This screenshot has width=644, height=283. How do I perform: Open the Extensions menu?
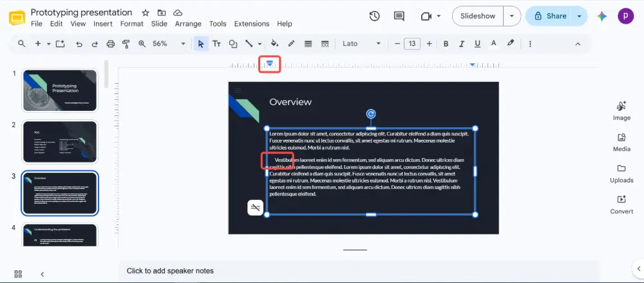[x=252, y=24]
